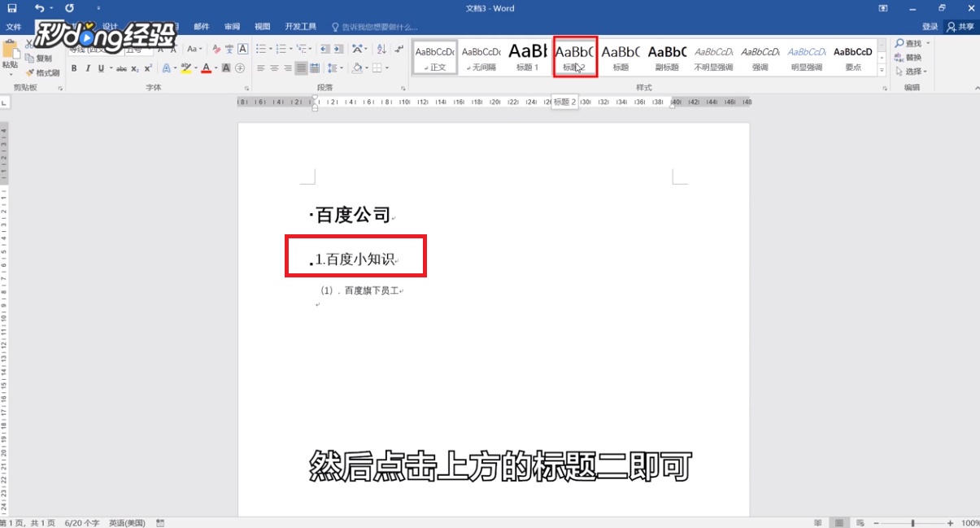Toggle Bold formatting
The width and height of the screenshot is (980, 528).
(x=74, y=68)
